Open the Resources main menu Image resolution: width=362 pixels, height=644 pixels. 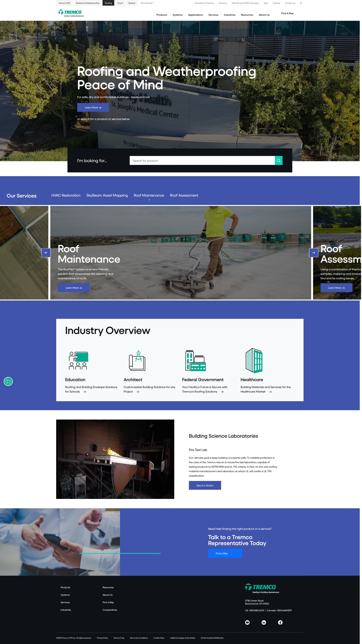pos(247,15)
